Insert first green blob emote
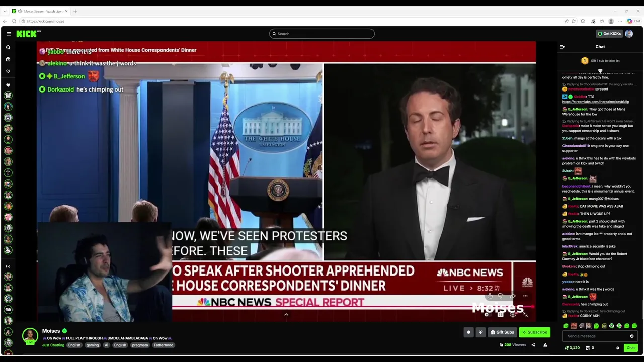The width and height of the screenshot is (644, 362). point(566,326)
